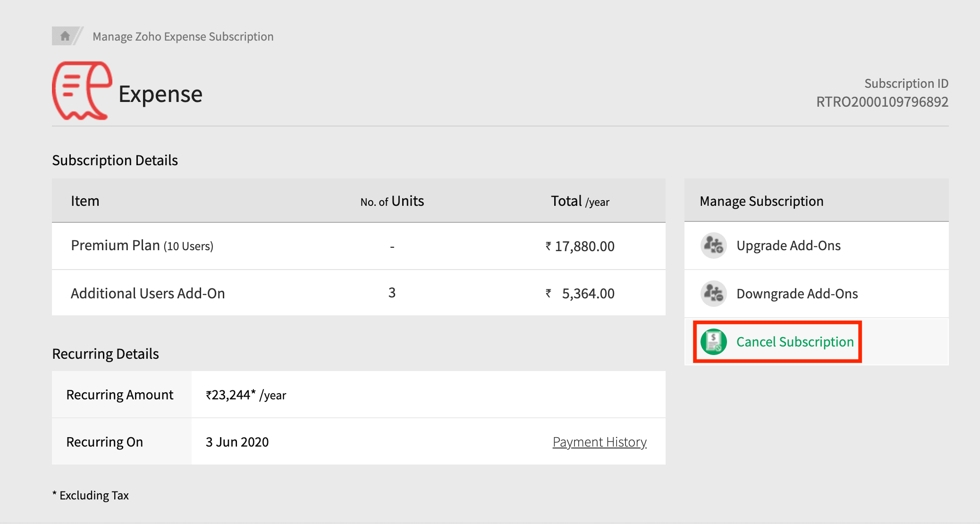
Task: Click the Upgrade Add-Ons icon
Action: coord(713,245)
